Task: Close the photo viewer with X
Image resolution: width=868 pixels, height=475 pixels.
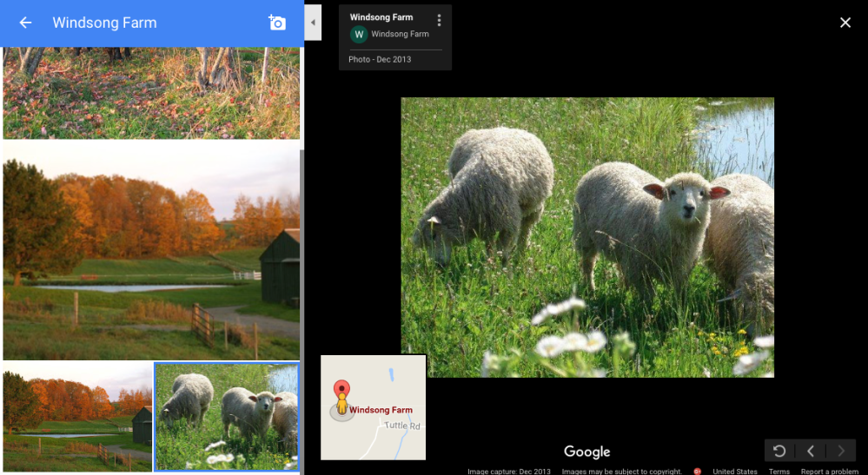Action: coord(845,23)
